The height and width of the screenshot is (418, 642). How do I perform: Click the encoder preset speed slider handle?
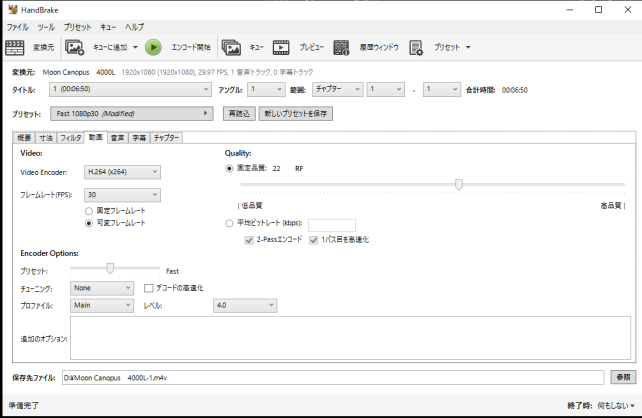click(110, 269)
